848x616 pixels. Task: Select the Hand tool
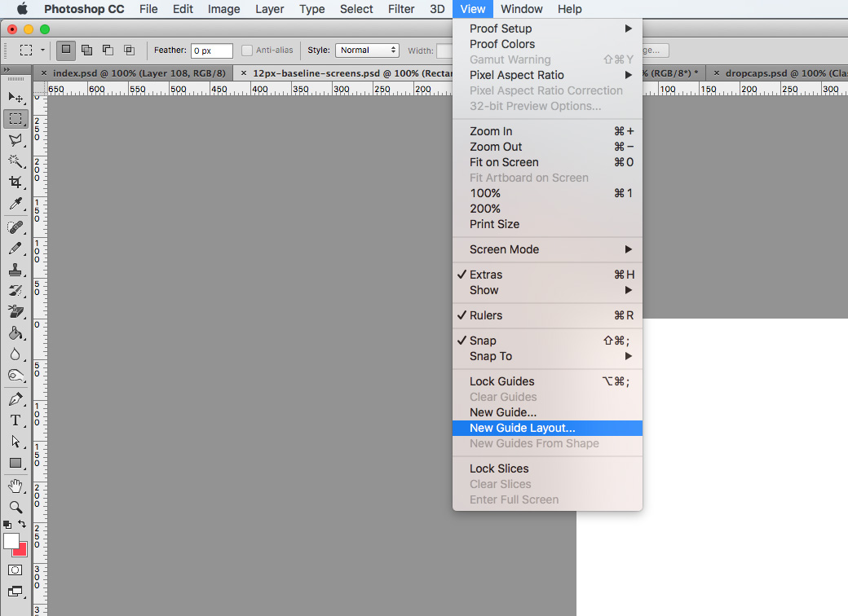[x=15, y=486]
